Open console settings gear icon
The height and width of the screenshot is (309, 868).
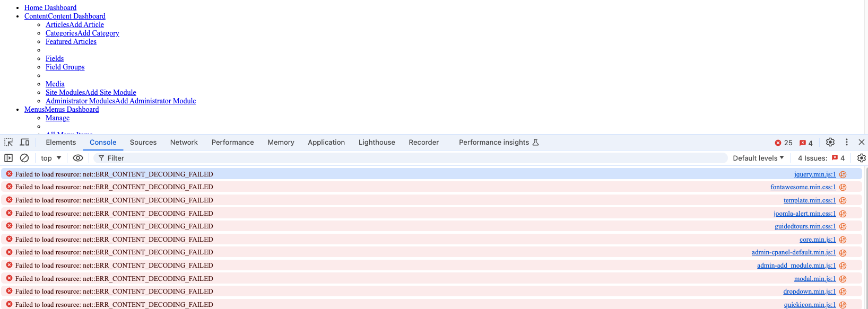pos(862,158)
